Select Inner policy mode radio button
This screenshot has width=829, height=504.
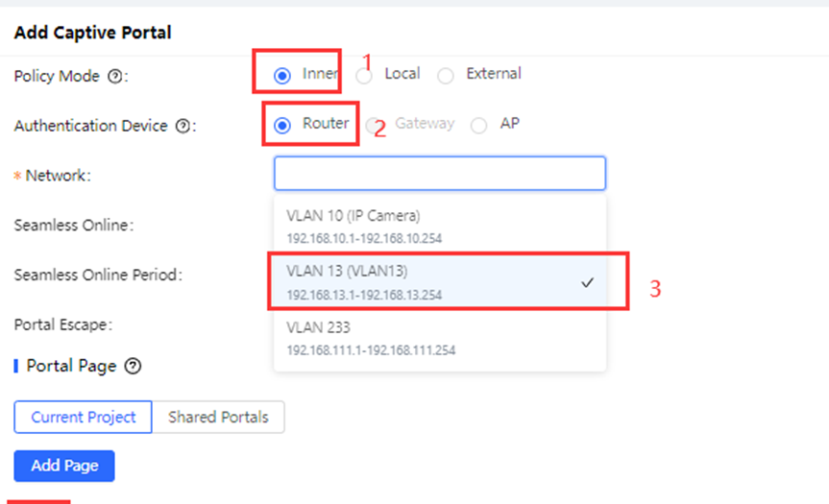click(x=282, y=75)
